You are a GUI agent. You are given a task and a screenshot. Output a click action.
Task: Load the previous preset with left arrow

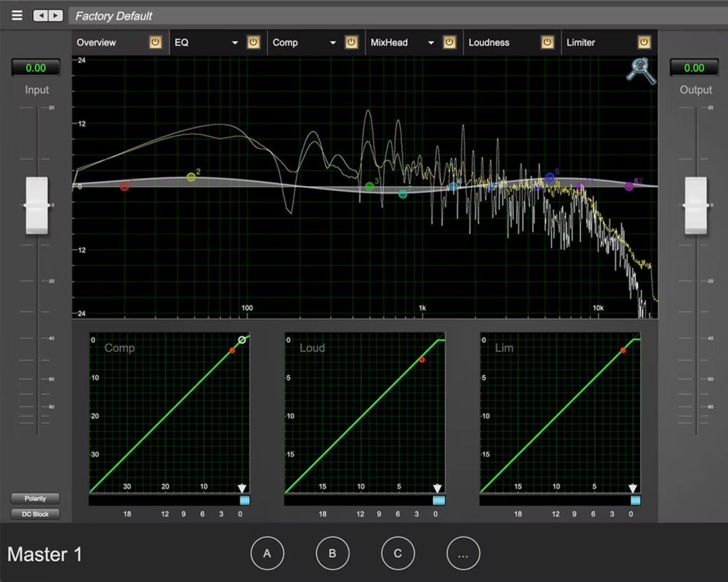(x=40, y=16)
